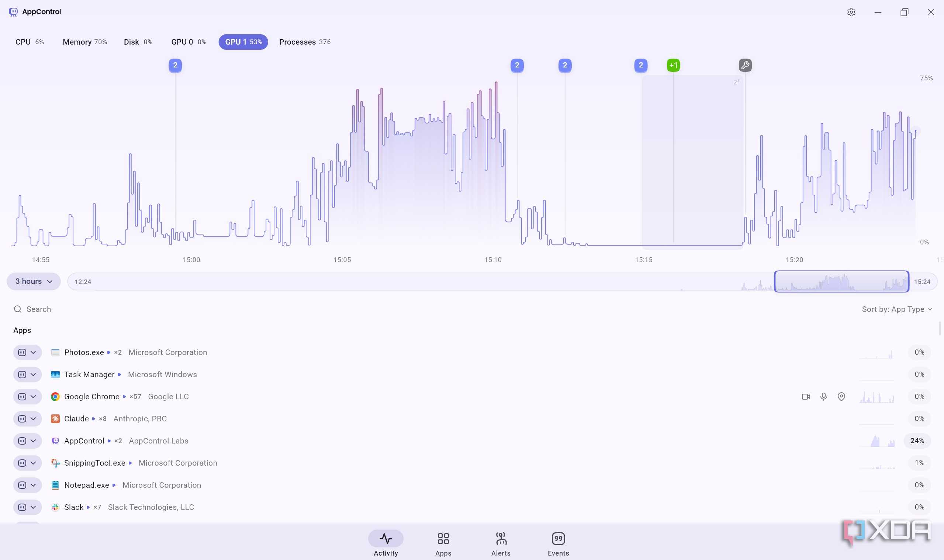Open the control dropdown for Slack

pos(28,507)
